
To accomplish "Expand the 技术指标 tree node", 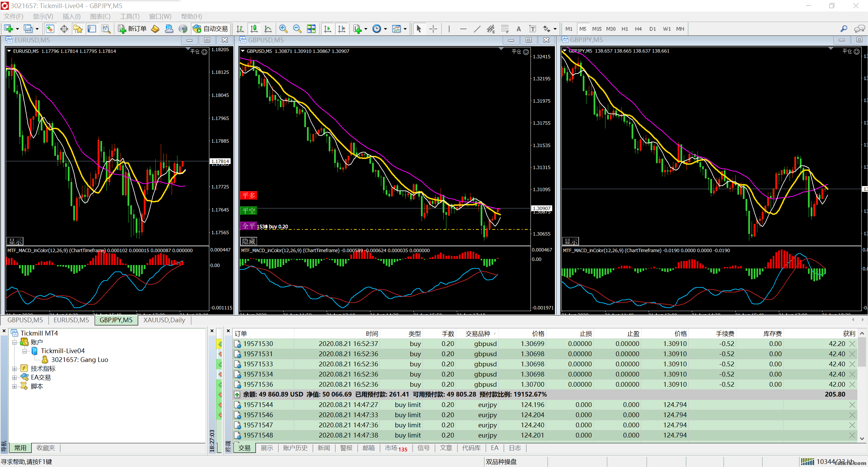I will [15, 369].
